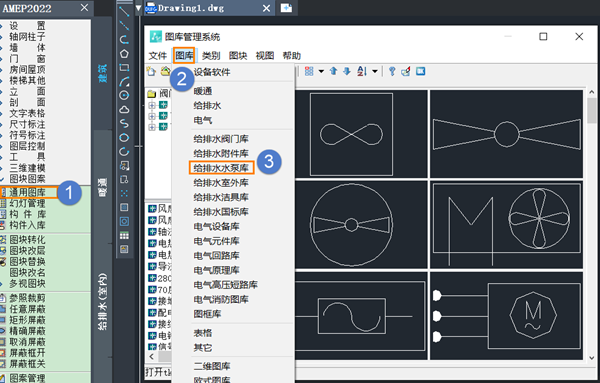Click the blue up arrow icon

coord(333,71)
